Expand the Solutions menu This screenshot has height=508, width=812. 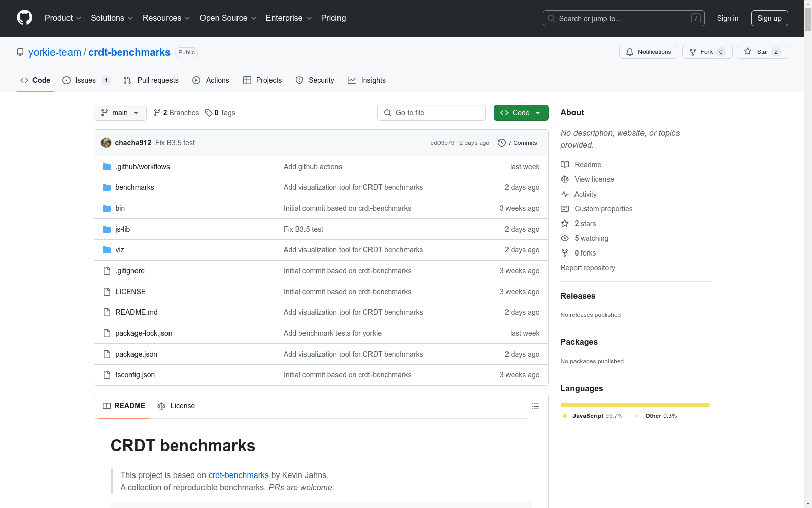point(112,18)
